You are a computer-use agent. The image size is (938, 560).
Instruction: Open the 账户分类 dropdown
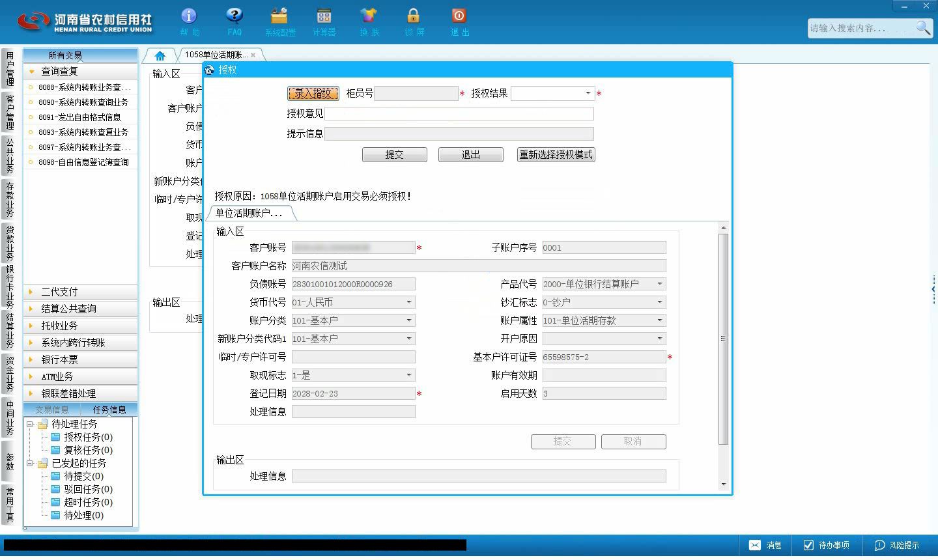(x=409, y=320)
